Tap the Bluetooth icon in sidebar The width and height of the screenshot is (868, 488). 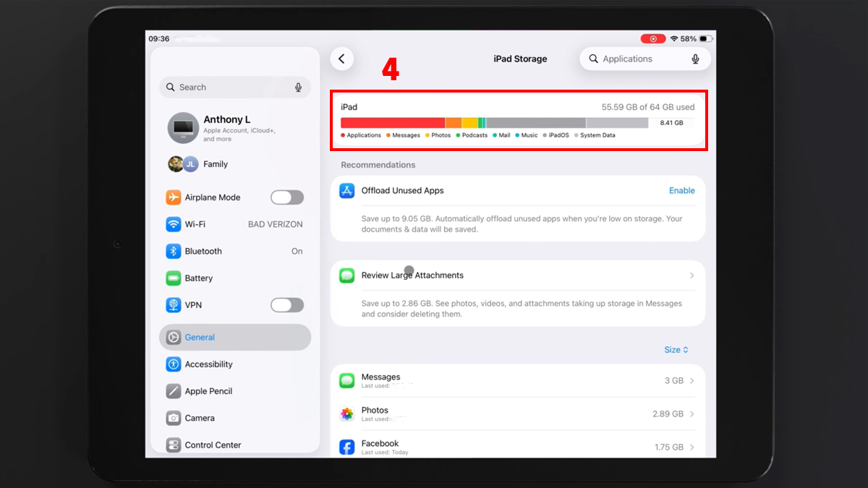point(174,251)
